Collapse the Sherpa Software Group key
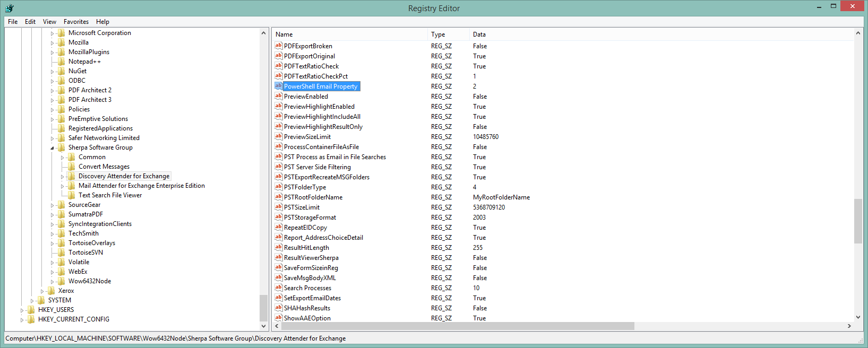 [52, 148]
